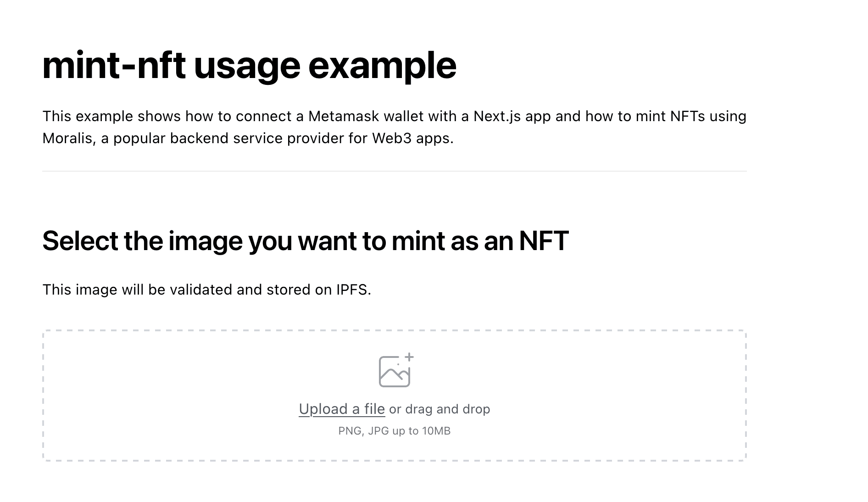
Task: Click the 'PNG, JPG up to 10MB' hint text
Action: pos(395,430)
